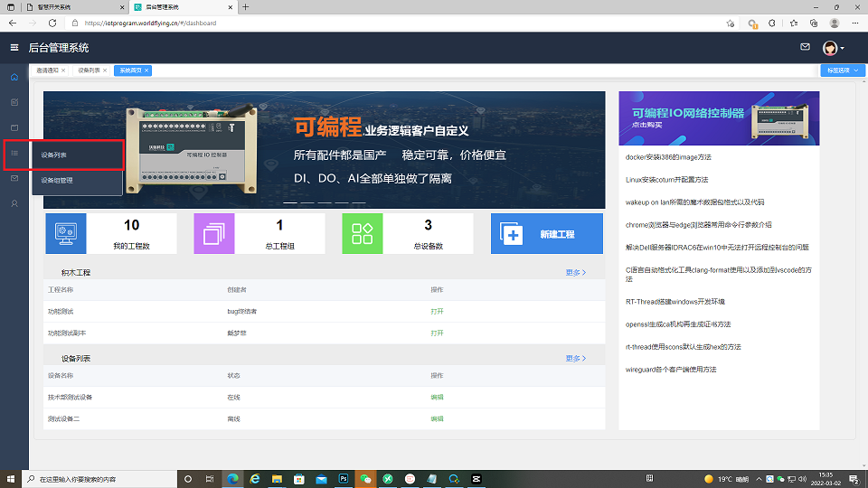Viewport: 868px width, 488px height.
Task: Click the 新建工程 button
Action: tap(547, 233)
